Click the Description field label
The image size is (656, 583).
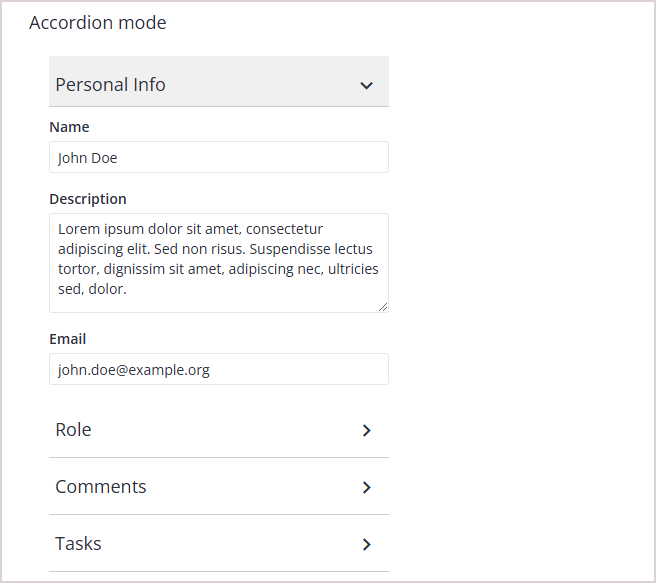(88, 199)
